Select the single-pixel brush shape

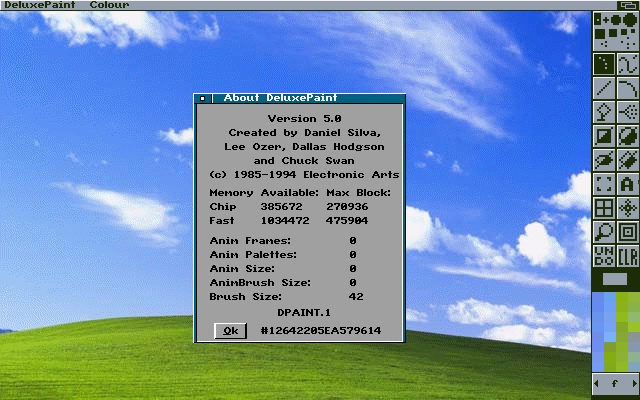598,19
